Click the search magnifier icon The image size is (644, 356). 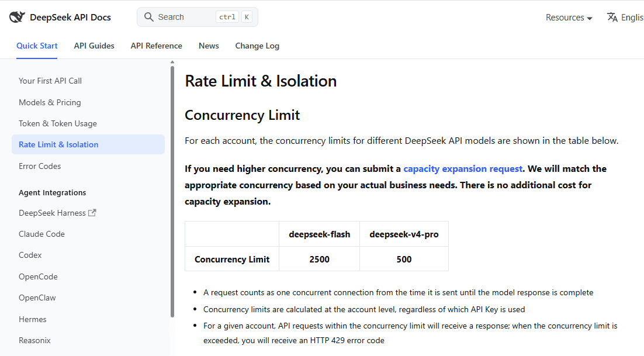[x=148, y=17]
